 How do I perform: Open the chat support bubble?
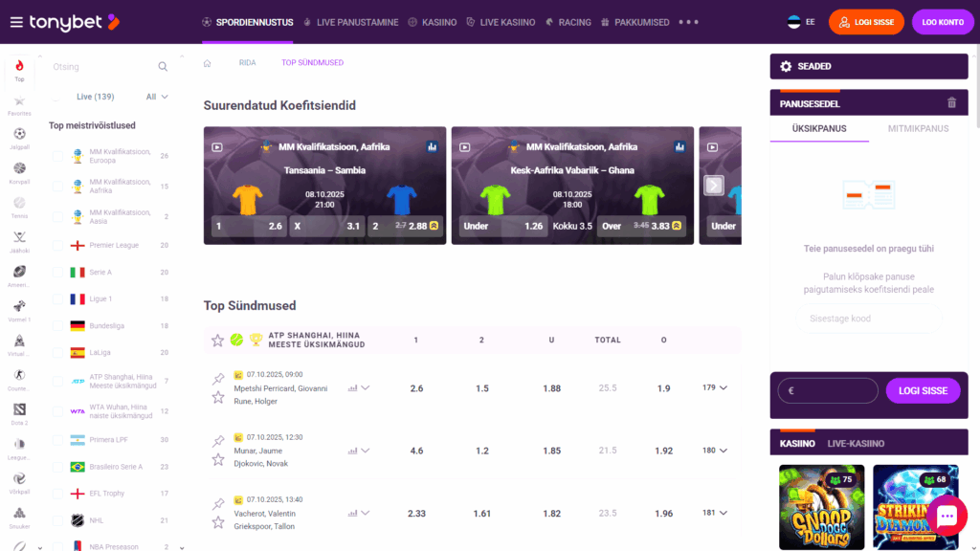pos(947,516)
